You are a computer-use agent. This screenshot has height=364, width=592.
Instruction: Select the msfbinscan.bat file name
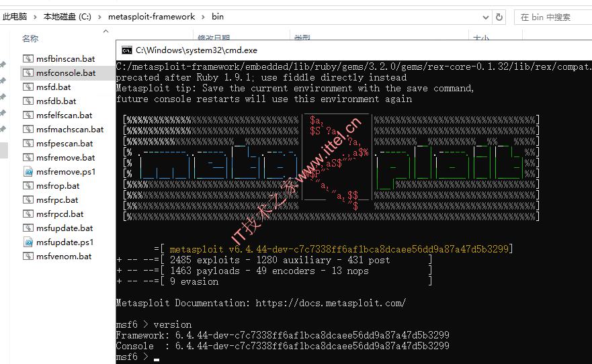66,59
